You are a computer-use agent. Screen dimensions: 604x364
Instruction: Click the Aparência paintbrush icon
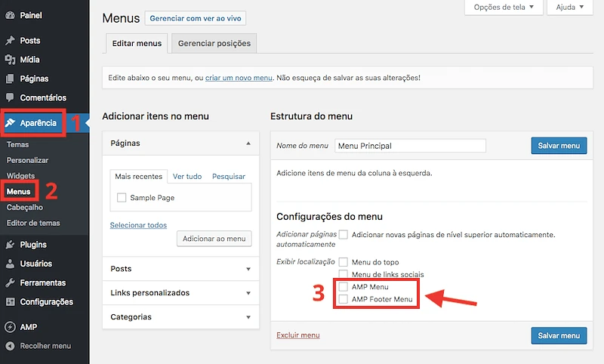[x=10, y=123]
